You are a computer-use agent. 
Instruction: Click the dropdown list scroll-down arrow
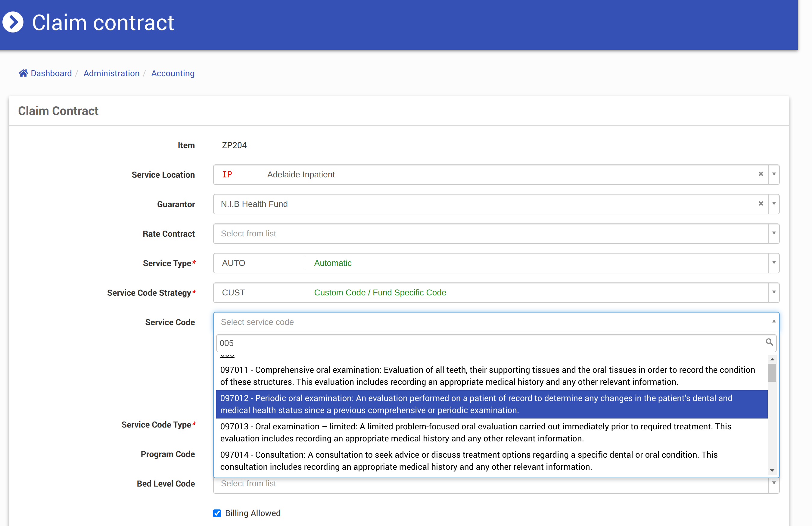pos(772,470)
